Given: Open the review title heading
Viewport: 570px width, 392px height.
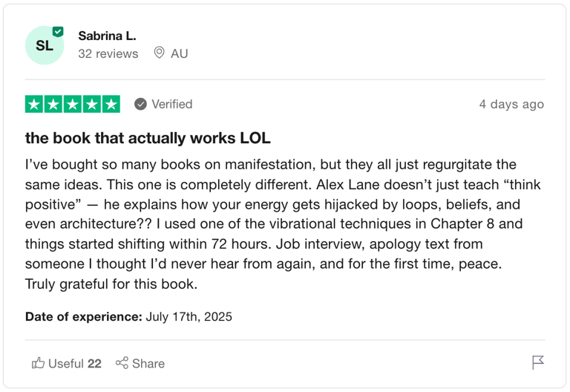Looking at the screenshot, I should pyautogui.click(x=148, y=138).
